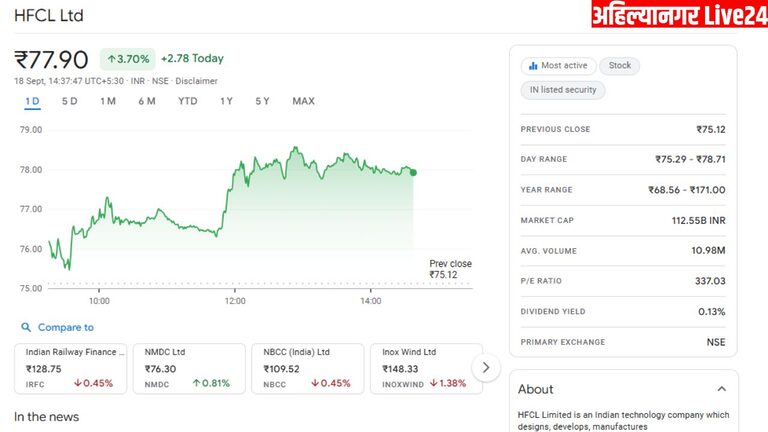Select the MAX time range tab

(303, 101)
